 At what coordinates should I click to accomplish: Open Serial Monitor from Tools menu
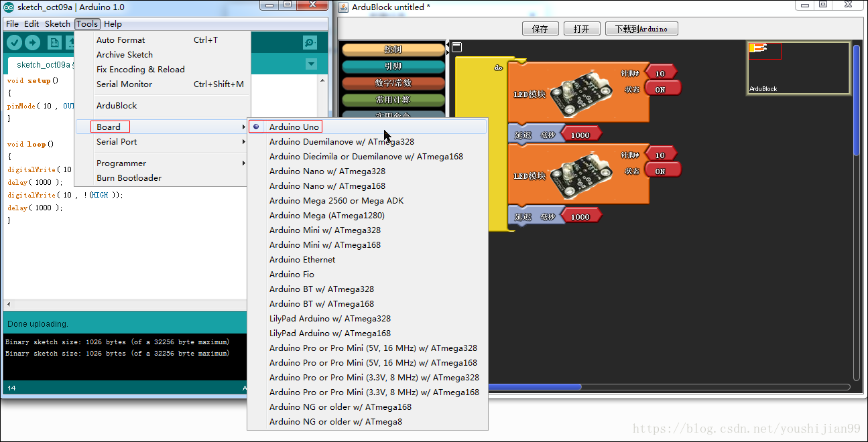click(162, 84)
